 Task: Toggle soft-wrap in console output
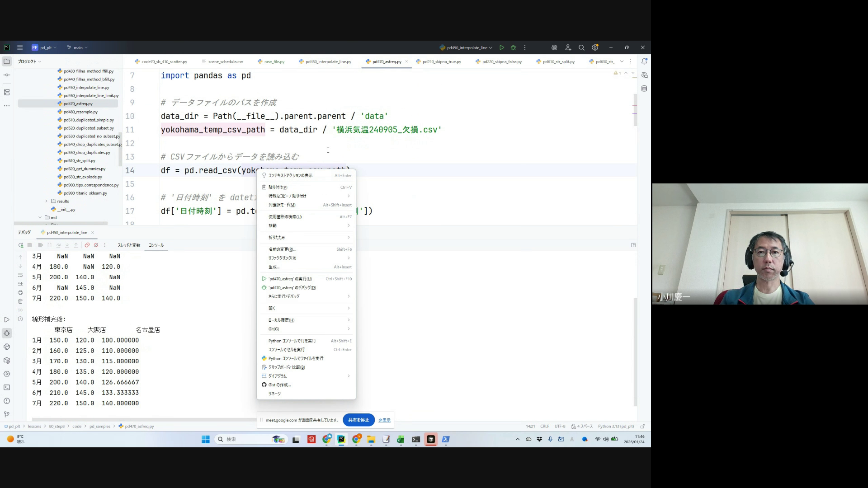point(20,275)
